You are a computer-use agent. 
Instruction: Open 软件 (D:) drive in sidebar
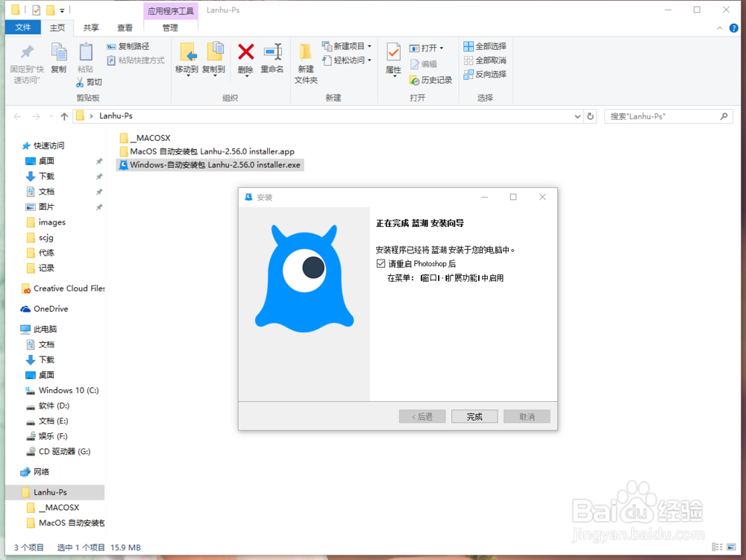pos(48,406)
